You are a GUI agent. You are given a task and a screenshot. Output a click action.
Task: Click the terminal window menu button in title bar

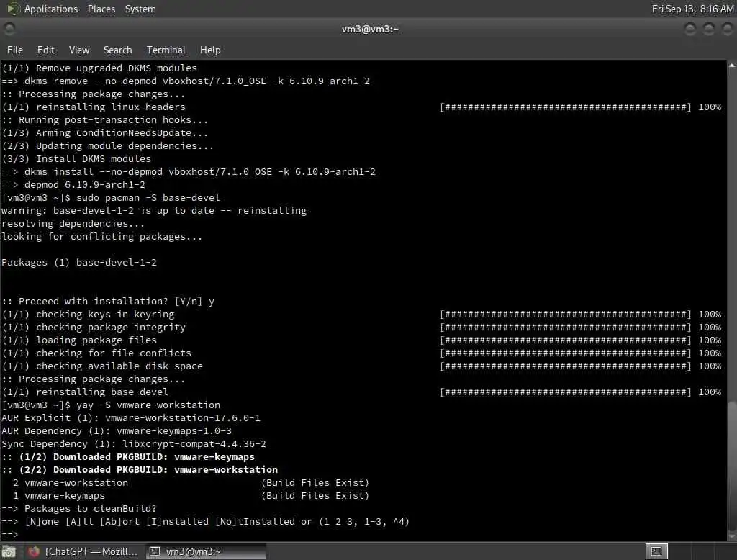9,30
